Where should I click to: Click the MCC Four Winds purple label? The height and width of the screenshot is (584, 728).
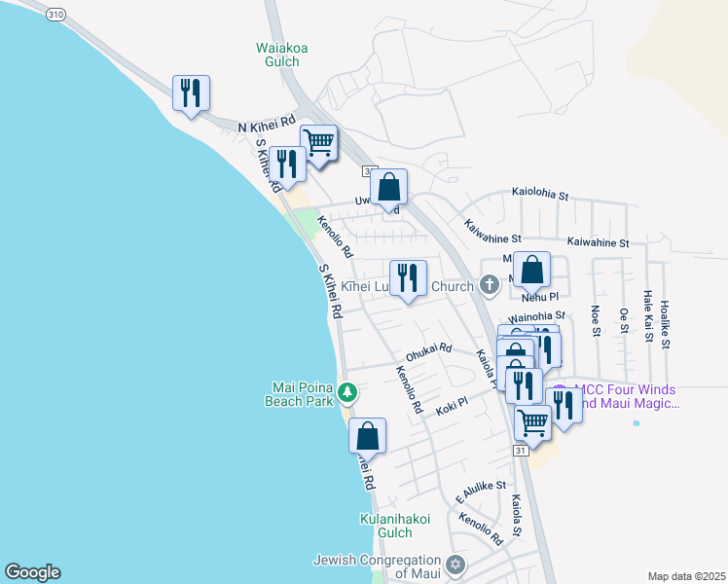(x=628, y=396)
